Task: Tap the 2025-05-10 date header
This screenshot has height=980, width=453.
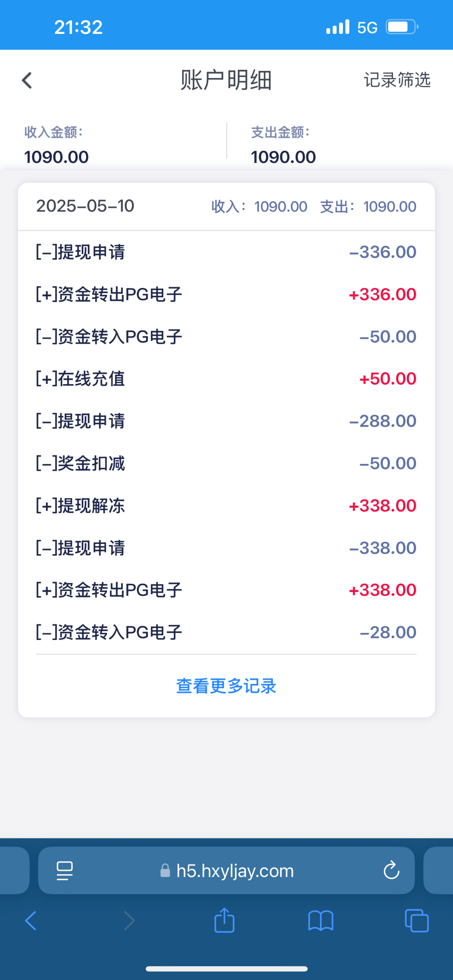Action: (85, 206)
